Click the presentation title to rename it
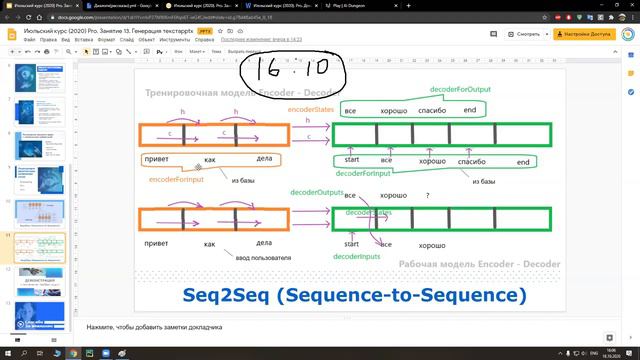 click(109, 31)
